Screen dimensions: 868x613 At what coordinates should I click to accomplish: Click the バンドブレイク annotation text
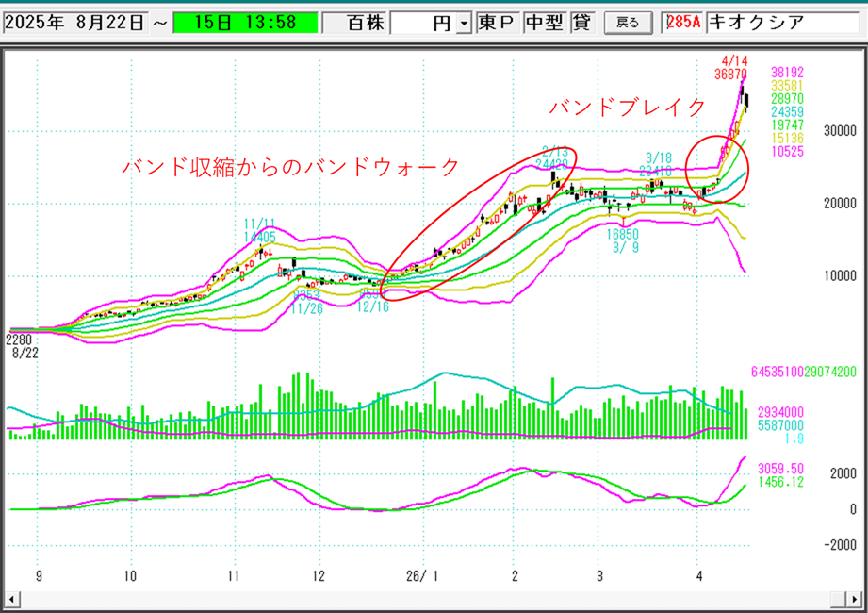627,108
